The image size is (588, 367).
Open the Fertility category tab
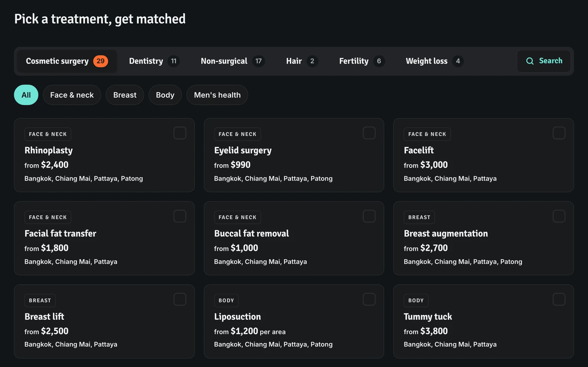(x=362, y=61)
